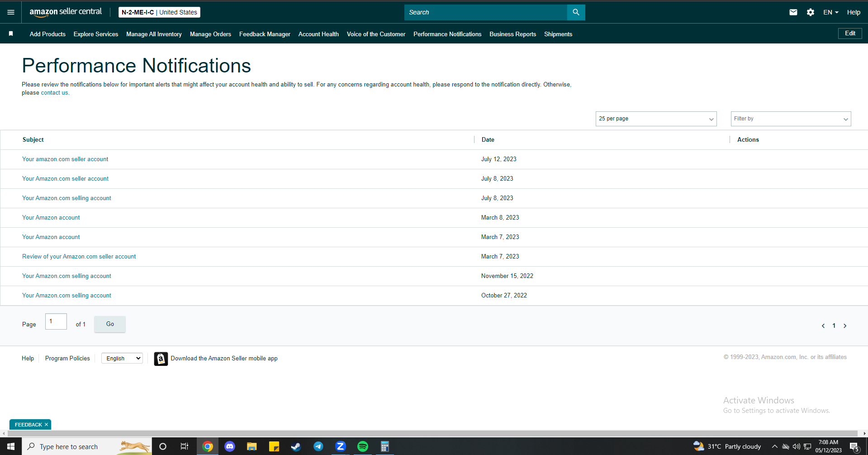Image resolution: width=868 pixels, height=455 pixels.
Task: Expand the 25 per page dropdown
Action: (656, 119)
